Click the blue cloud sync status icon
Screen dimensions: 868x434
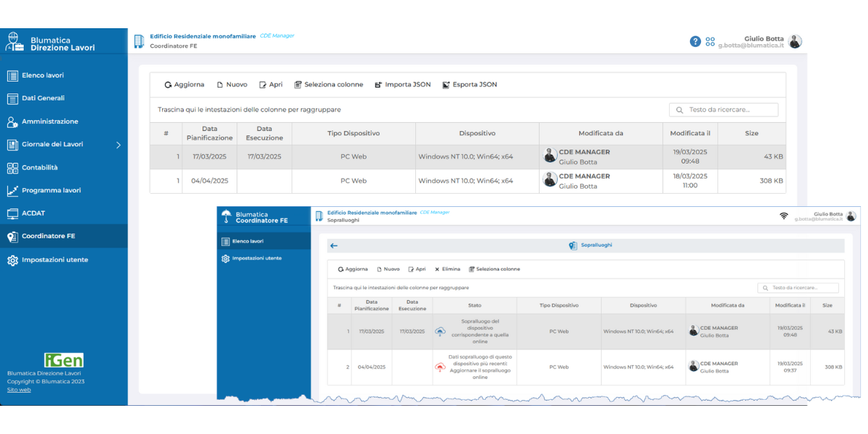click(x=440, y=332)
